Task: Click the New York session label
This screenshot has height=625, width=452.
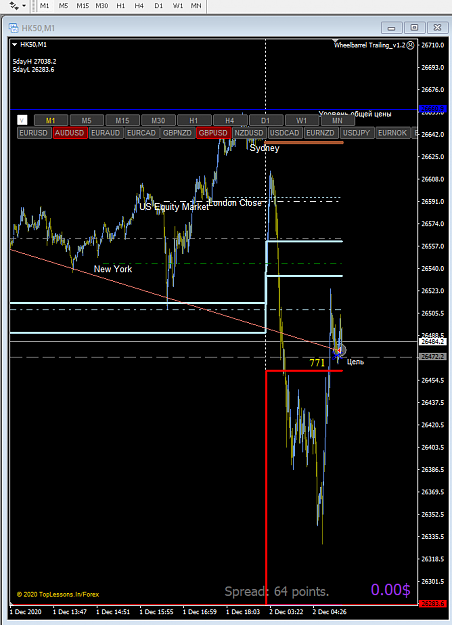Action: pyautogui.click(x=113, y=269)
